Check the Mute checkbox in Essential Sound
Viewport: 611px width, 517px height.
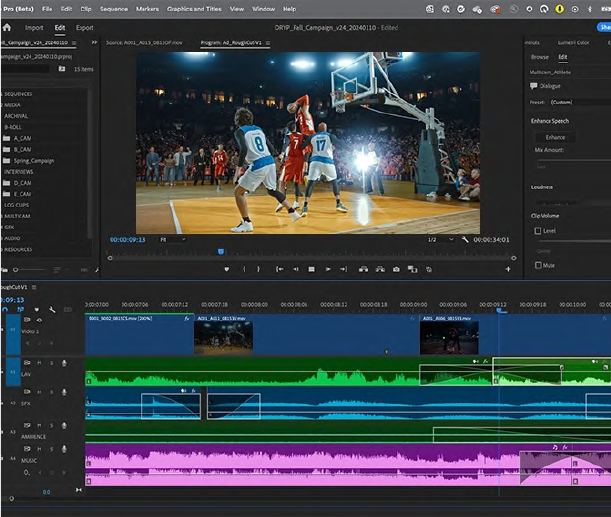[x=538, y=265]
